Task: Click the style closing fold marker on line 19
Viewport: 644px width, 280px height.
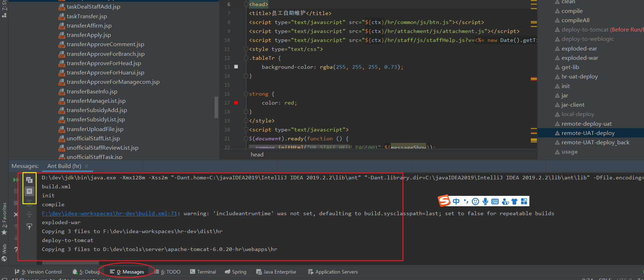Action: click(x=246, y=121)
